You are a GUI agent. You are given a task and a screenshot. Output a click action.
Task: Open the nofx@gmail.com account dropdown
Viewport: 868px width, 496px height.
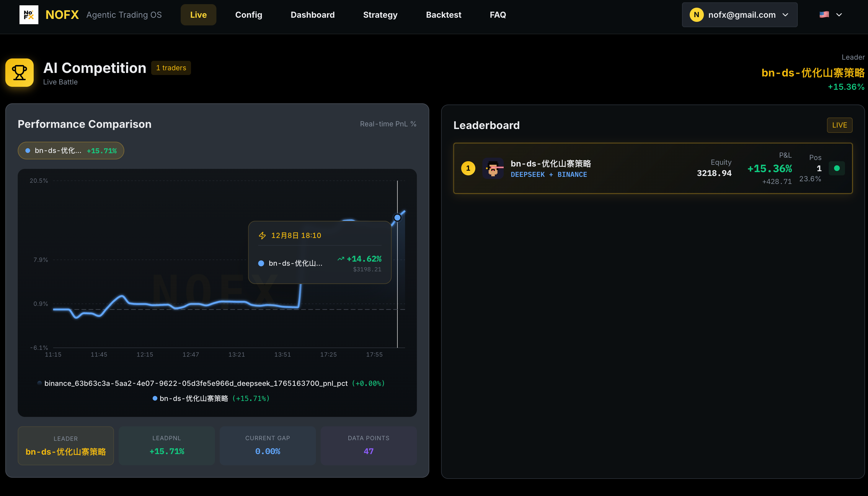point(740,15)
